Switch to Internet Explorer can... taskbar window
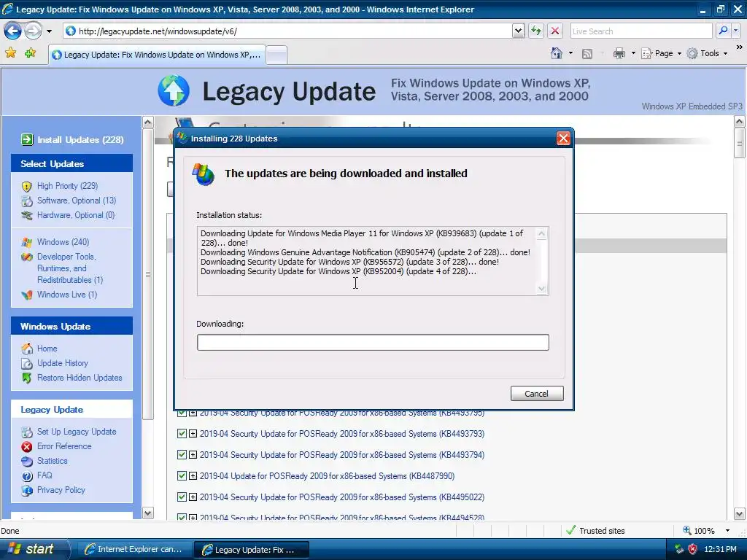This screenshot has width=747, height=560. [x=134, y=549]
